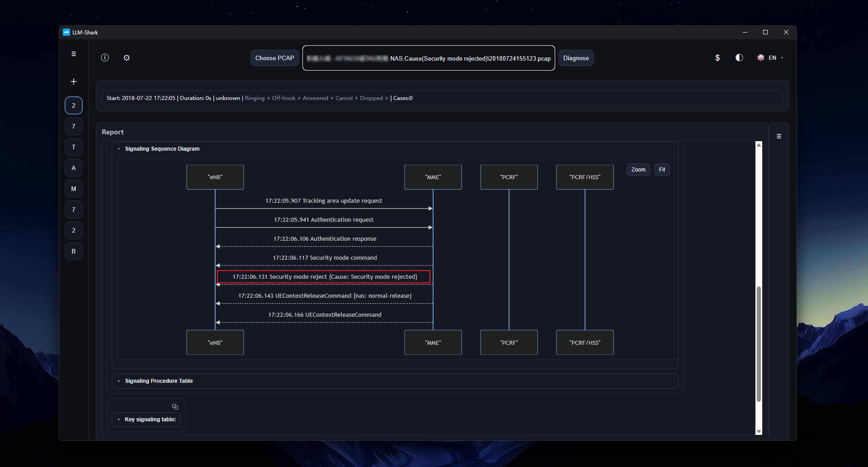Viewport: 868px width, 467px height.
Task: Click the Fit button in the diagram
Action: [x=662, y=170]
